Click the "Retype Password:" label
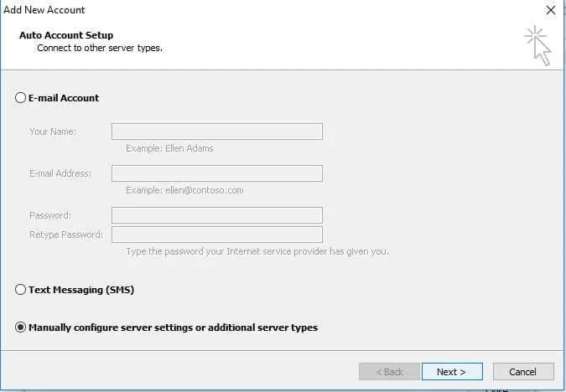The height and width of the screenshot is (392, 566). (66, 235)
